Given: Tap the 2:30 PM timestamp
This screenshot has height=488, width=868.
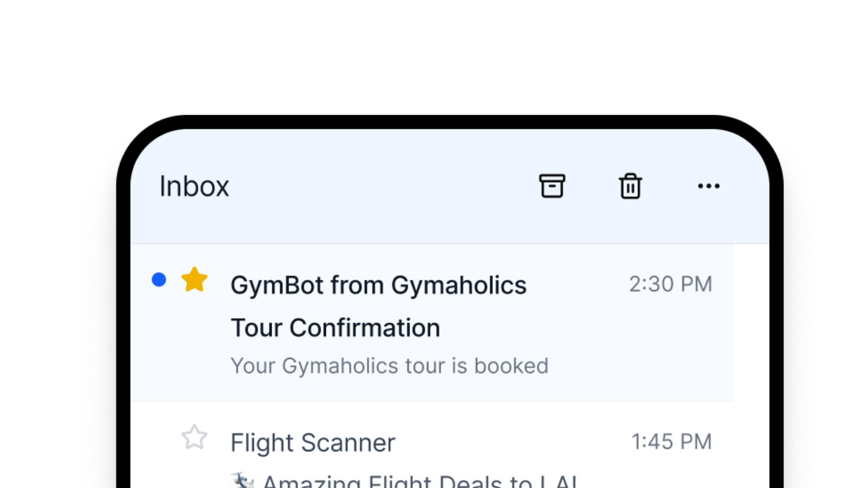Looking at the screenshot, I should coord(671,283).
